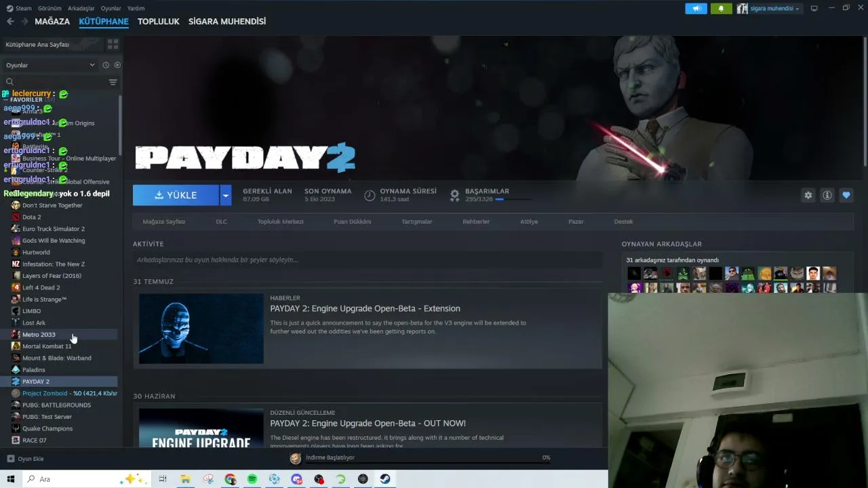Image resolution: width=868 pixels, height=488 pixels.
Task: Switch to the MAĞAZA tab
Action: (52, 22)
